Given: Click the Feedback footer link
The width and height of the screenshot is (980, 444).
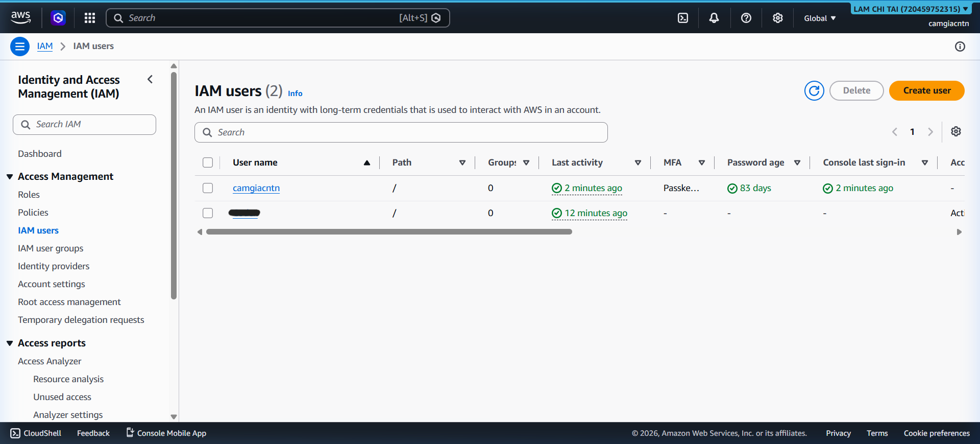Looking at the screenshot, I should pos(93,433).
